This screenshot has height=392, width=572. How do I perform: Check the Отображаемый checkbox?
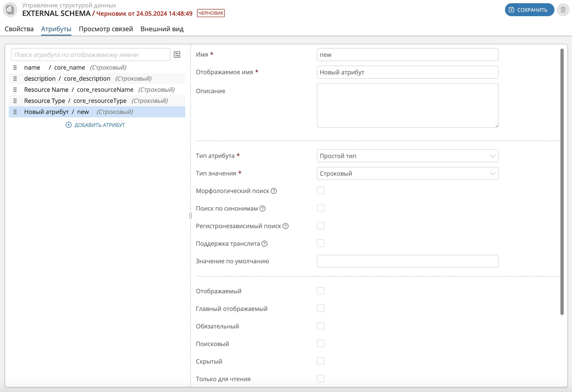[320, 291]
